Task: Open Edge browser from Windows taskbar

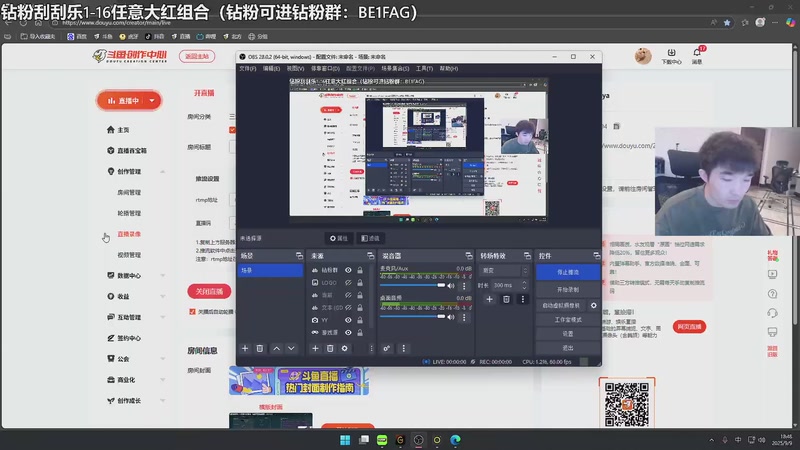Action: (x=455, y=440)
